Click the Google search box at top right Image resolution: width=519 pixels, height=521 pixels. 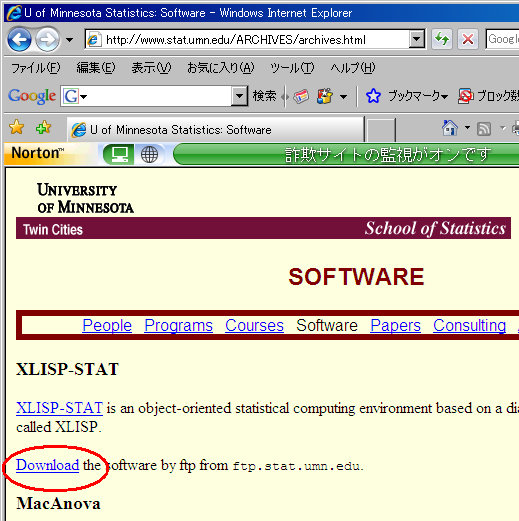point(503,39)
